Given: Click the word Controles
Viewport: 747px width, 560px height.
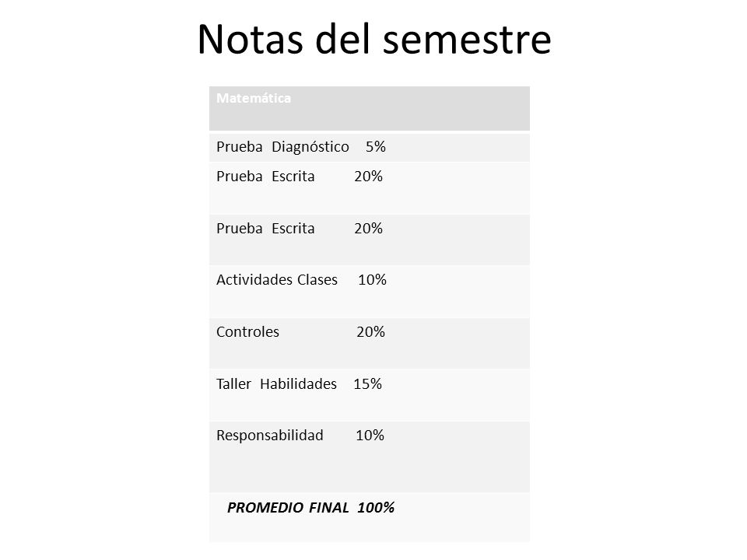Looking at the screenshot, I should pyautogui.click(x=247, y=332).
